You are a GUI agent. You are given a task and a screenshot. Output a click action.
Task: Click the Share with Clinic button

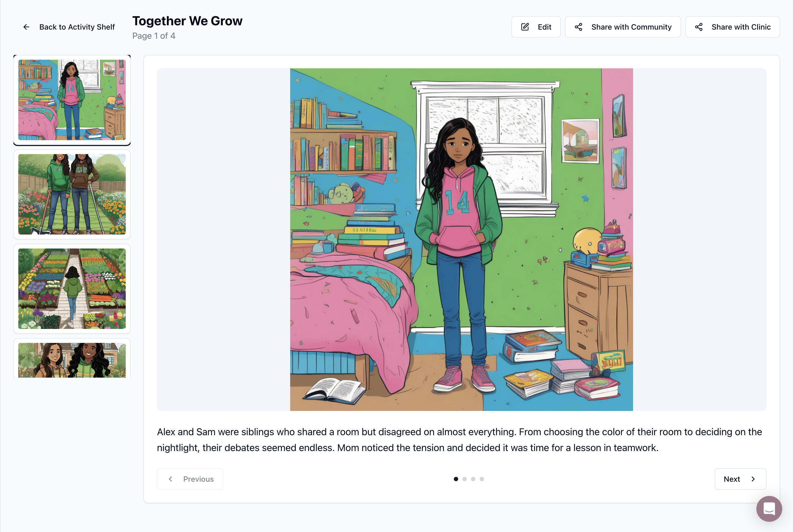732,27
